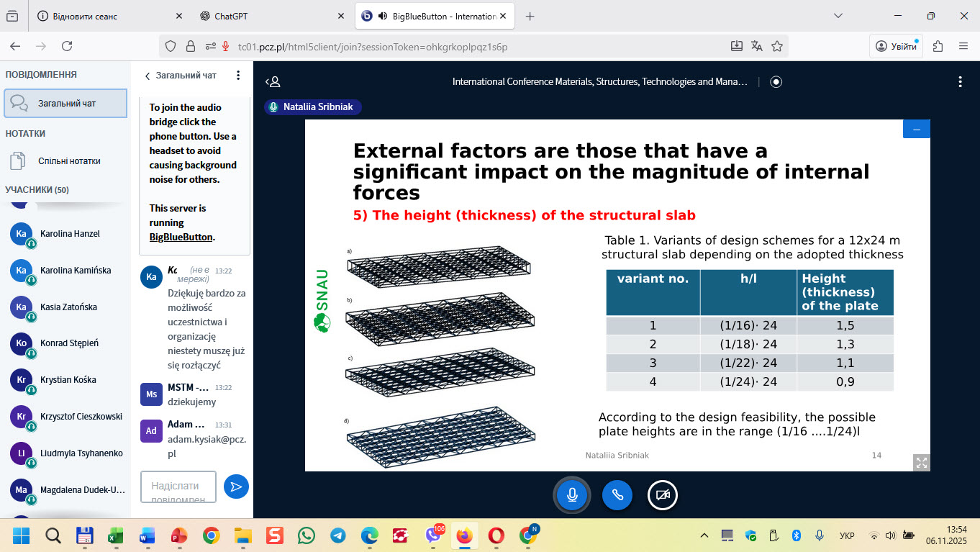Open the recording indicator icon

pyautogui.click(x=776, y=82)
